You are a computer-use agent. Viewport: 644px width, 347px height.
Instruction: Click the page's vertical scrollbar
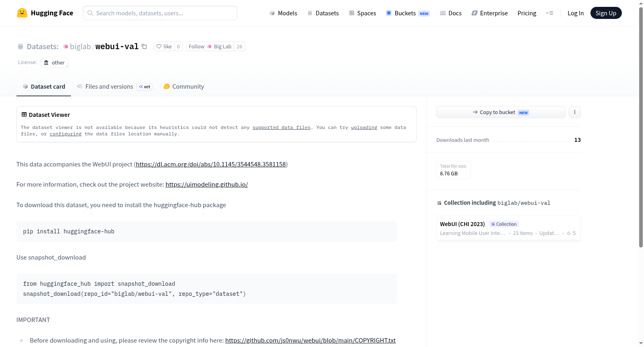(641, 128)
